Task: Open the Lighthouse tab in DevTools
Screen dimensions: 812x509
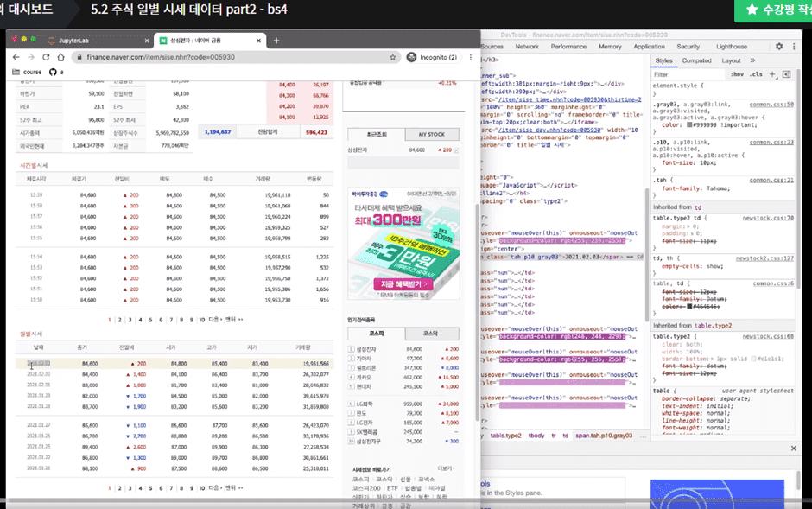Action: click(x=731, y=47)
